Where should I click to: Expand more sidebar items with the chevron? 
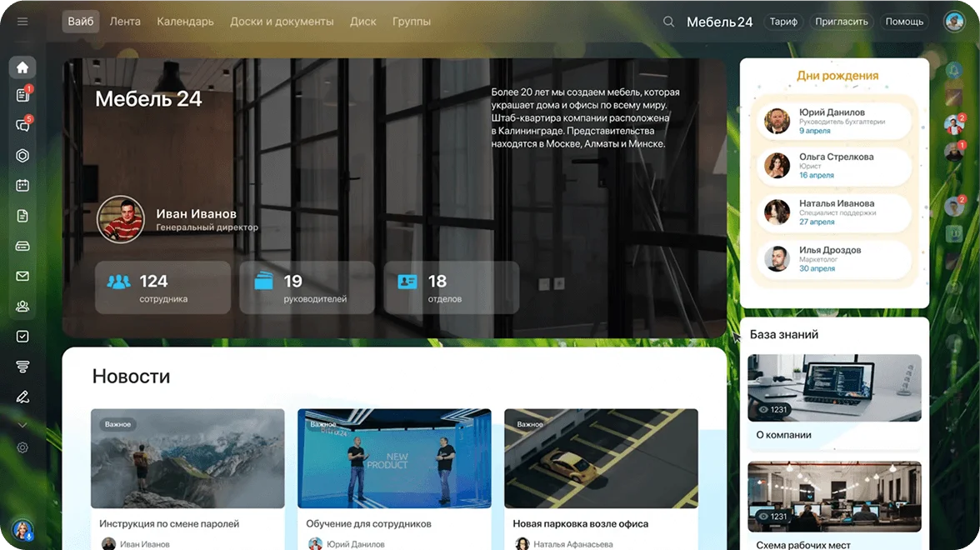tap(22, 424)
